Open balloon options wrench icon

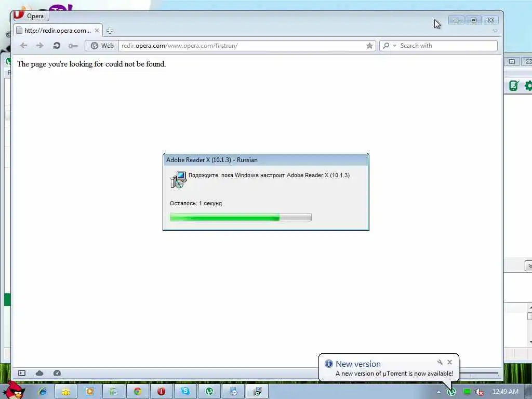click(x=440, y=362)
